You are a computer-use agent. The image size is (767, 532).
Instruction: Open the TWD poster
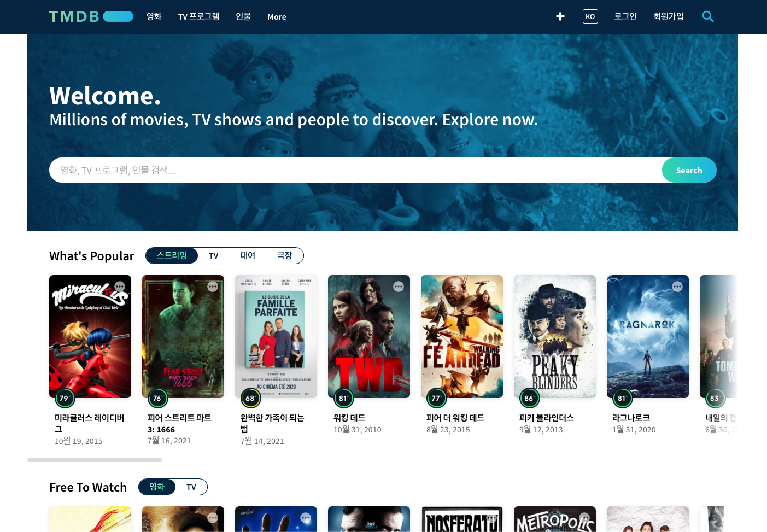click(369, 336)
